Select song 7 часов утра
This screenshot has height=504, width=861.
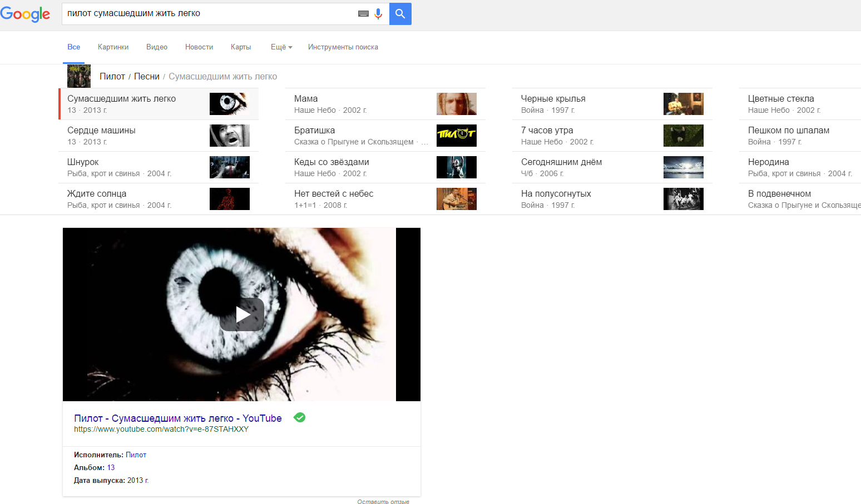(x=612, y=136)
